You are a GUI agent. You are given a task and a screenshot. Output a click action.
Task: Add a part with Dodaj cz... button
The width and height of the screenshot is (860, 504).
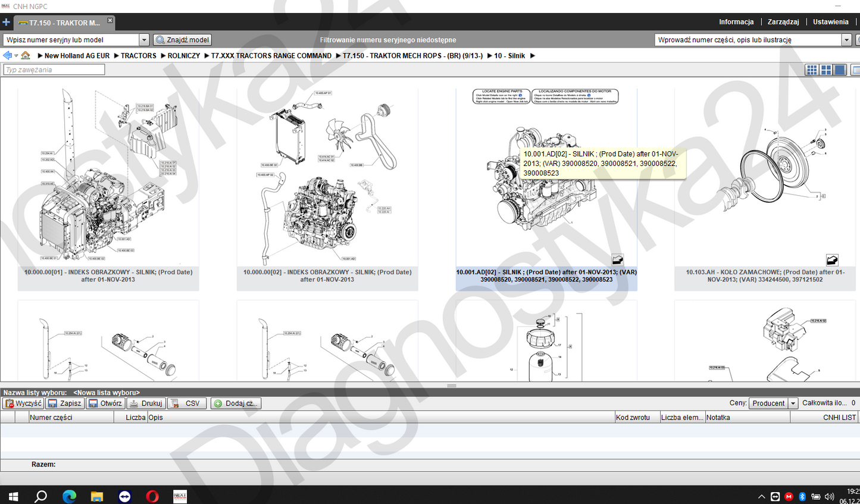pyautogui.click(x=236, y=403)
